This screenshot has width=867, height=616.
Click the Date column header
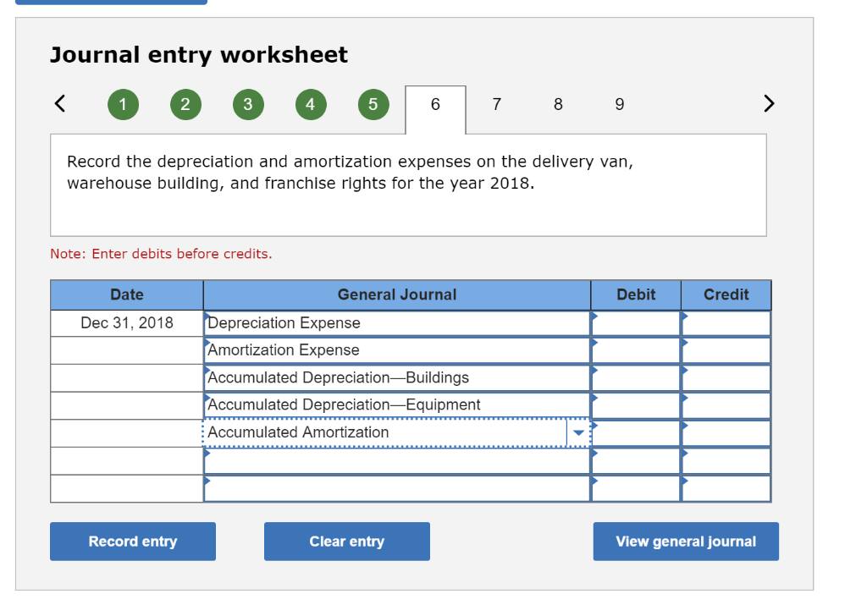click(127, 295)
